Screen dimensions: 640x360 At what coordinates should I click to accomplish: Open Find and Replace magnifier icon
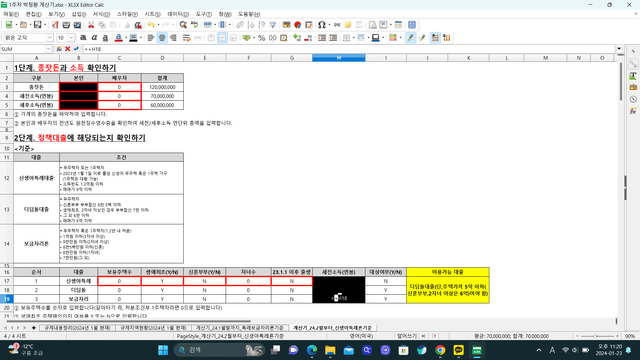[183, 25]
